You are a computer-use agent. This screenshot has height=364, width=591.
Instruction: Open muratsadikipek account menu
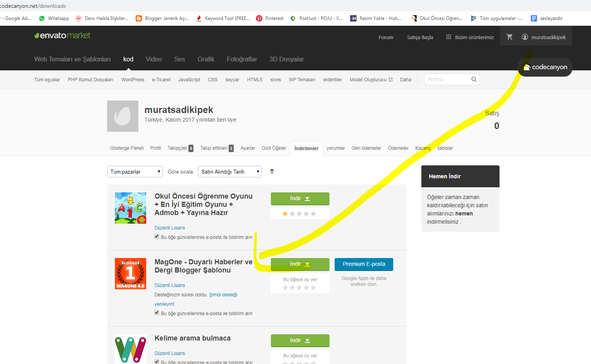[x=544, y=37]
